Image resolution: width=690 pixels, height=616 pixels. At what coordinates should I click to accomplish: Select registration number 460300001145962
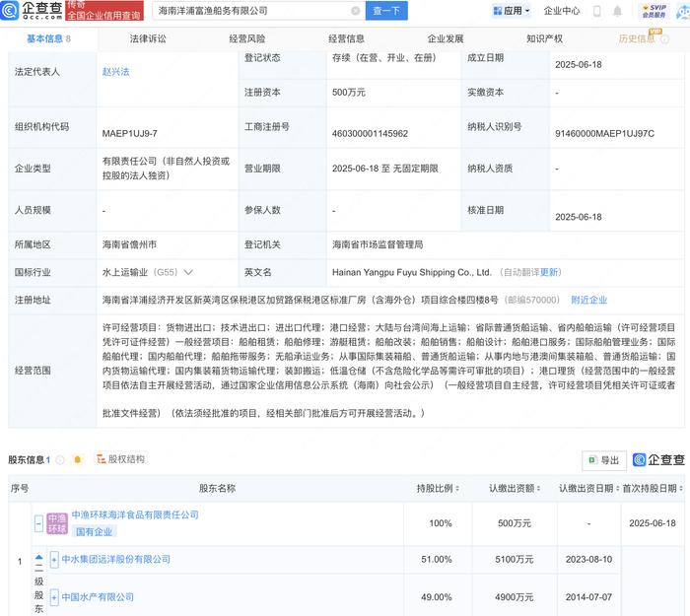370,134
